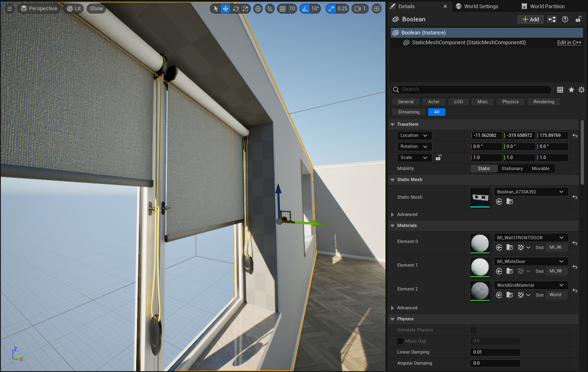The image size is (588, 372).
Task: Open the viewport options hamburger menu
Action: click(x=9, y=9)
